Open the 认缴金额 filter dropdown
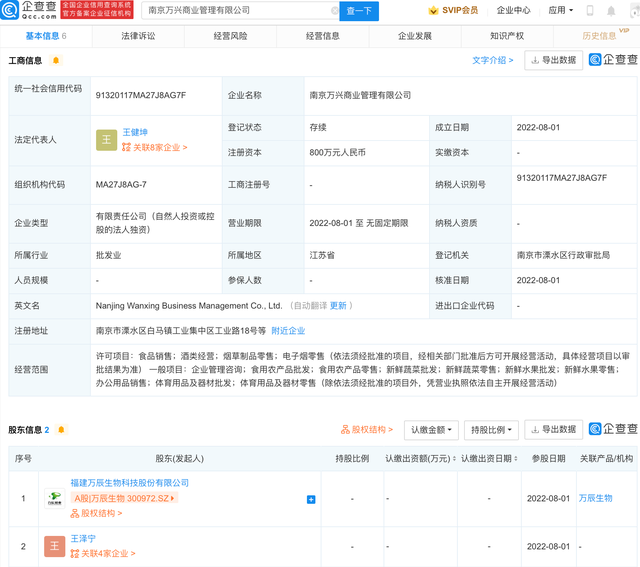The height and width of the screenshot is (567, 640). (432, 430)
